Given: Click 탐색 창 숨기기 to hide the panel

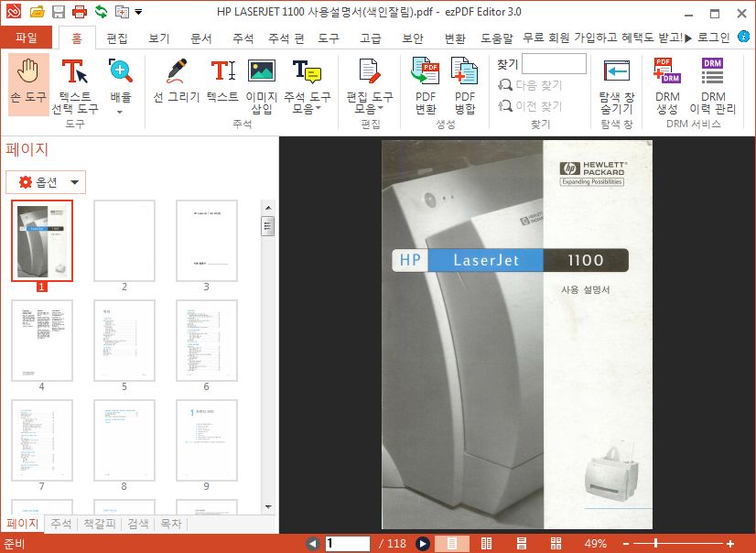Looking at the screenshot, I should click(617, 86).
